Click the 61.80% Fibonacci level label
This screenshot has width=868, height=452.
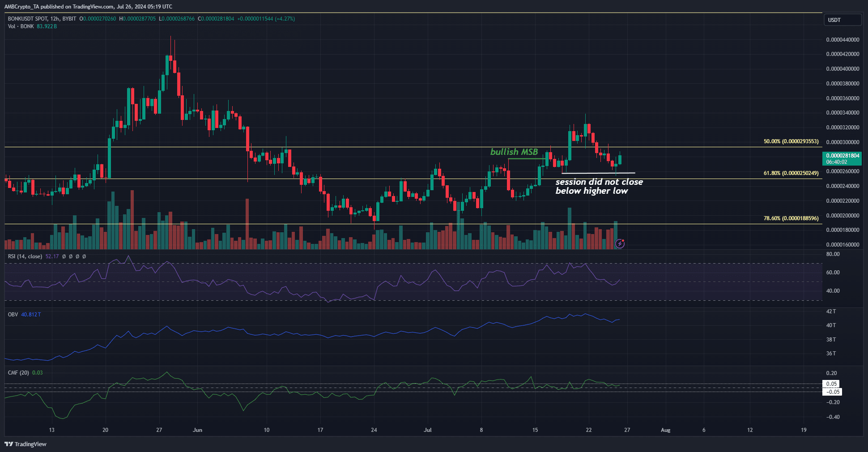pos(791,173)
